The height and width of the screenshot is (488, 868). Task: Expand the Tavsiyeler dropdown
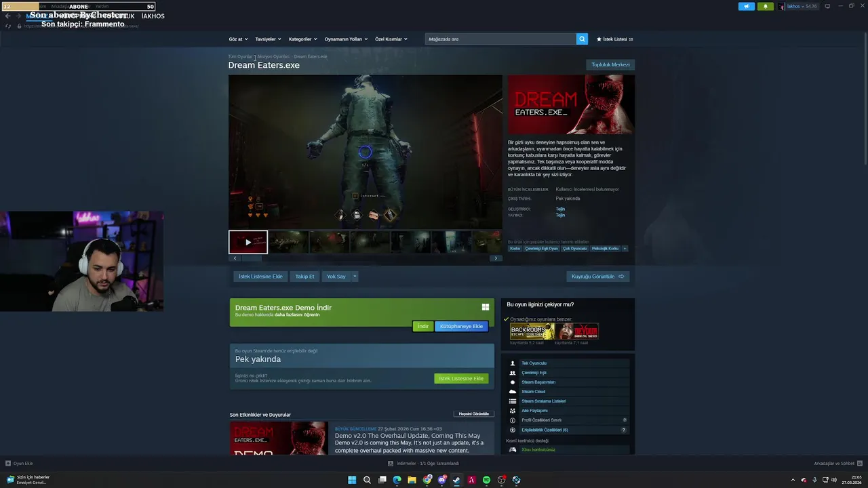click(x=268, y=39)
